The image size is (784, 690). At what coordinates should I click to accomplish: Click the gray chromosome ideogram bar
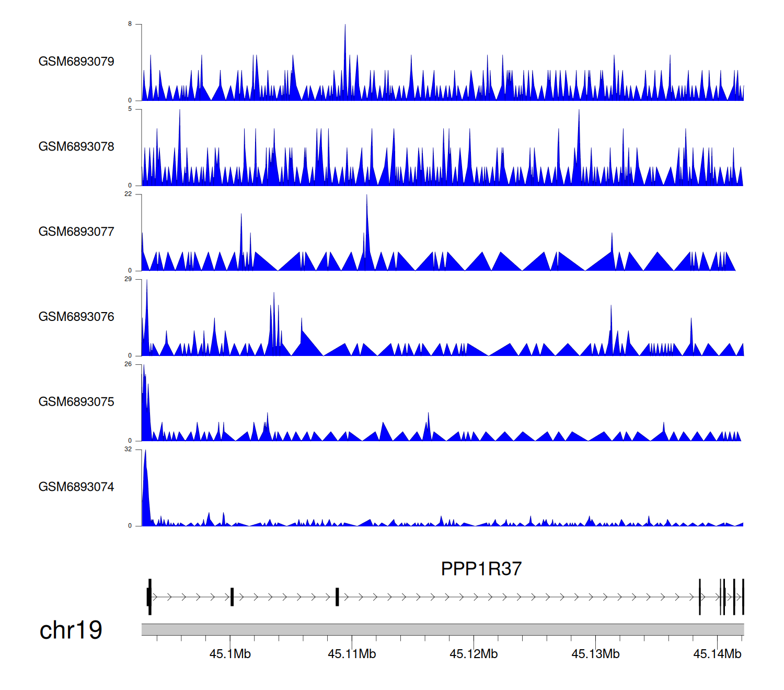point(442,629)
